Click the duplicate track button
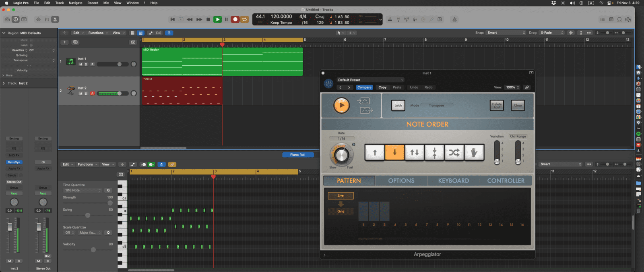Image resolution: width=644 pixels, height=272 pixels. tap(75, 42)
